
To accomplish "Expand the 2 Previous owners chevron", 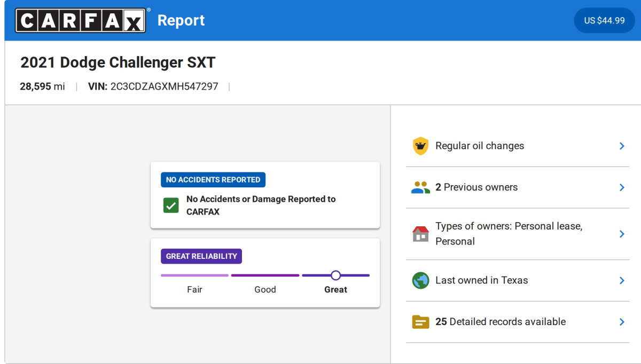I will click(621, 187).
